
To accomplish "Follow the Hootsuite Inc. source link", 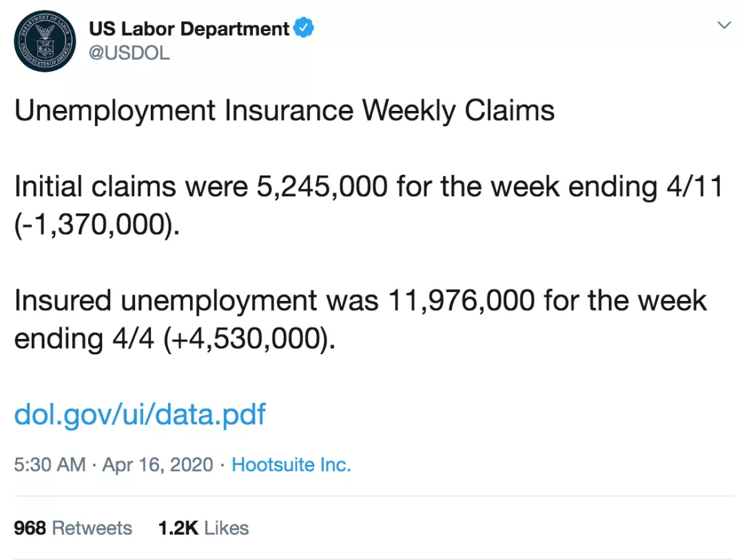I will [x=291, y=465].
